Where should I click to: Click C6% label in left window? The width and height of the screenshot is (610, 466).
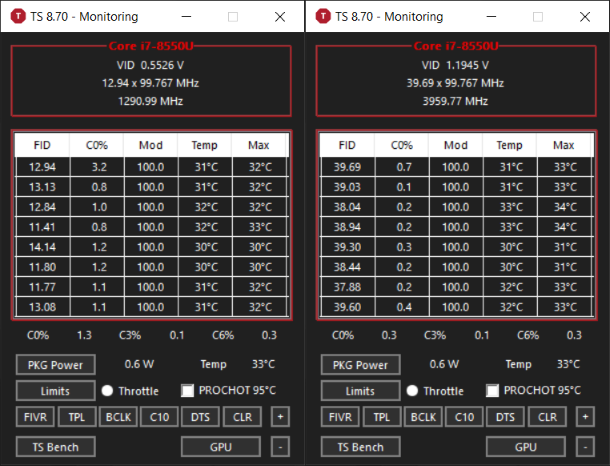pyautogui.click(x=223, y=335)
